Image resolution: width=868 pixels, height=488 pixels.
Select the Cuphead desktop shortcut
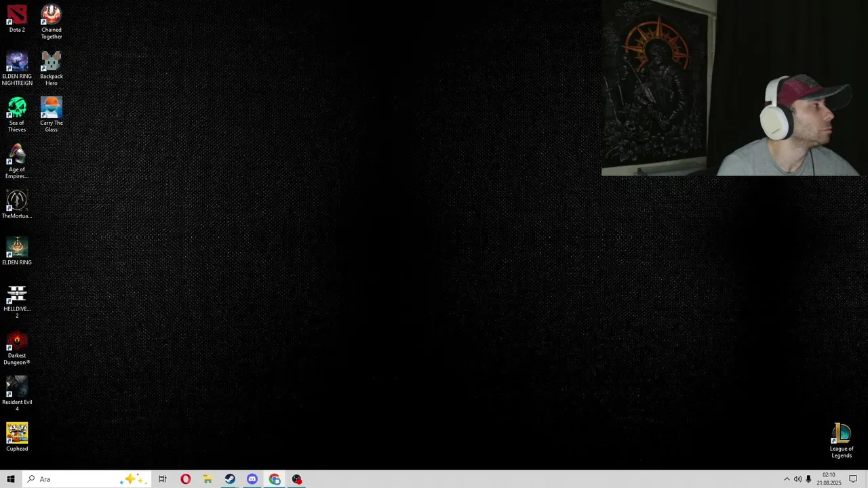coord(17,438)
